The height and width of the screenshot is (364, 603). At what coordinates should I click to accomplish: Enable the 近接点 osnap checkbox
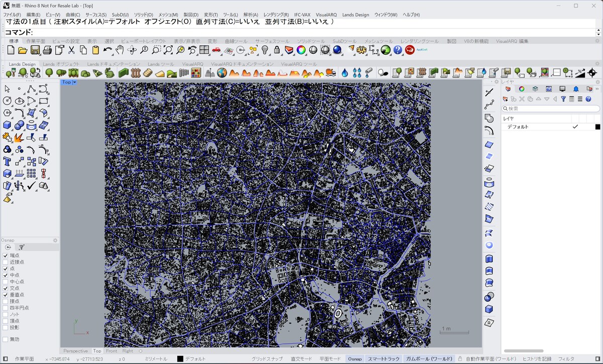6,262
